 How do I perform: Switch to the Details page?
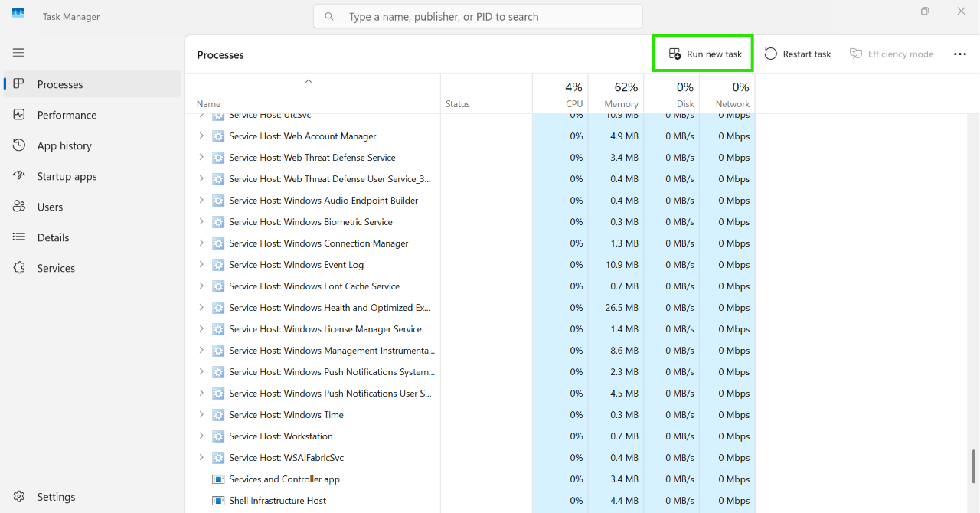[x=92, y=237]
